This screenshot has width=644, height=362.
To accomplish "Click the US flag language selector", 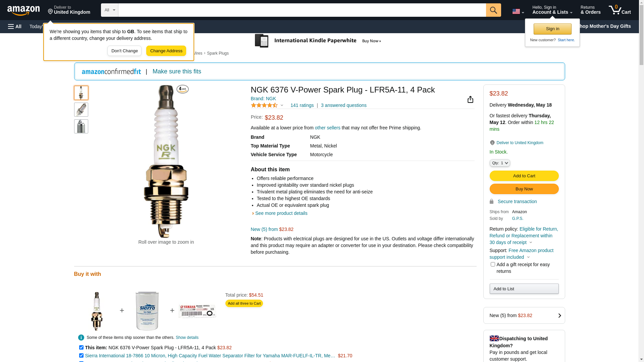I will (518, 11).
